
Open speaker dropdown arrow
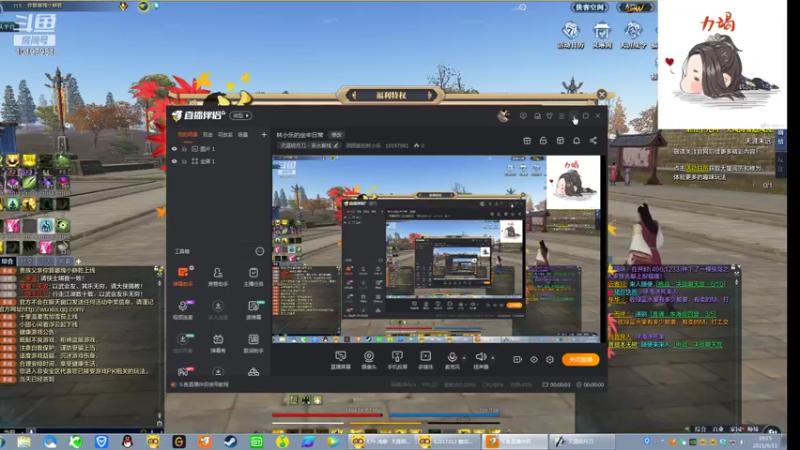pyautogui.click(x=493, y=358)
